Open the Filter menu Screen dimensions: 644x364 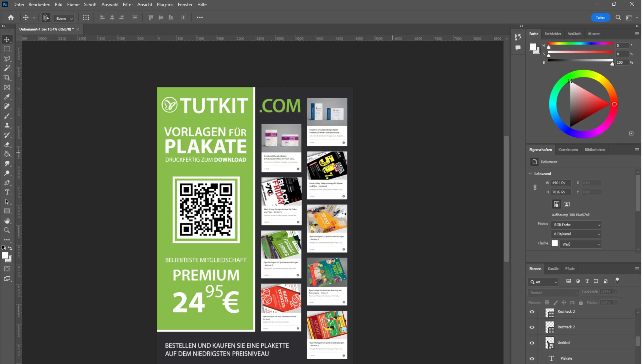pyautogui.click(x=128, y=4)
